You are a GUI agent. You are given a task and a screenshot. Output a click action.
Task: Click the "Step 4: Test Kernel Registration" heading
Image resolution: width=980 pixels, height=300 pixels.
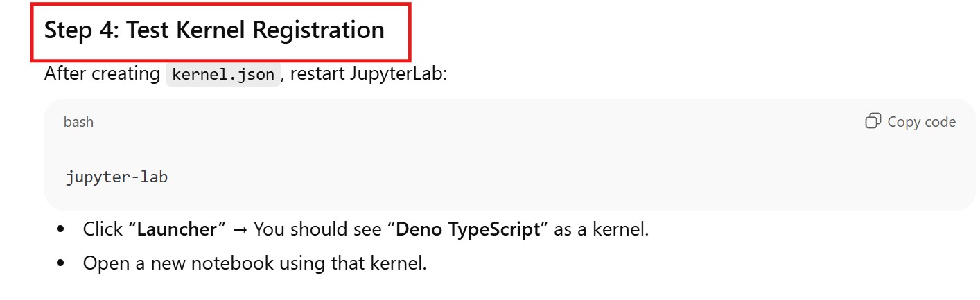click(214, 30)
